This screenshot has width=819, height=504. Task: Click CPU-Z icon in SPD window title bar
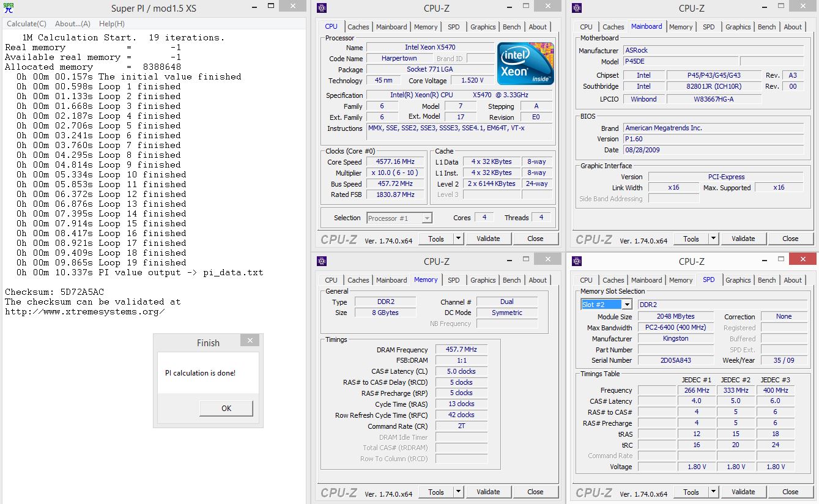(x=577, y=261)
